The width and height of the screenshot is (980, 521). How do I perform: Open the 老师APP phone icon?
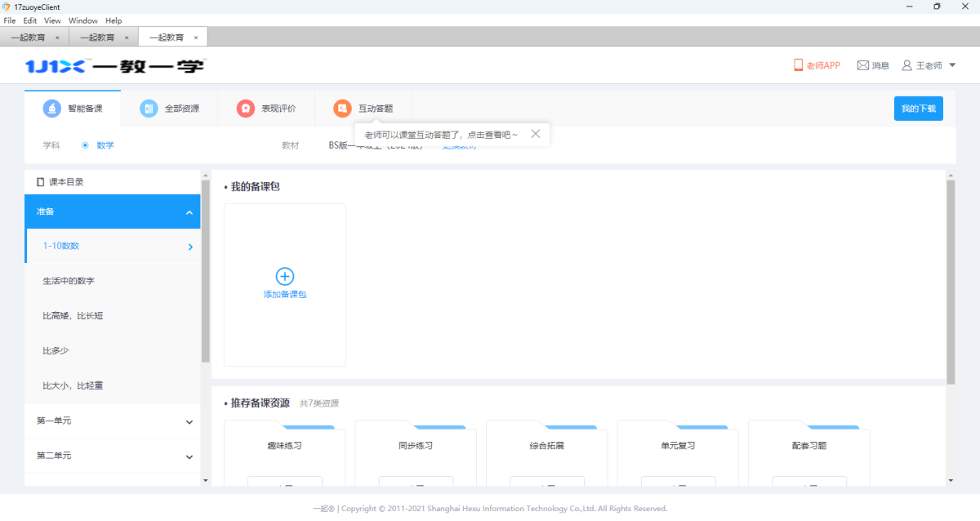click(799, 65)
